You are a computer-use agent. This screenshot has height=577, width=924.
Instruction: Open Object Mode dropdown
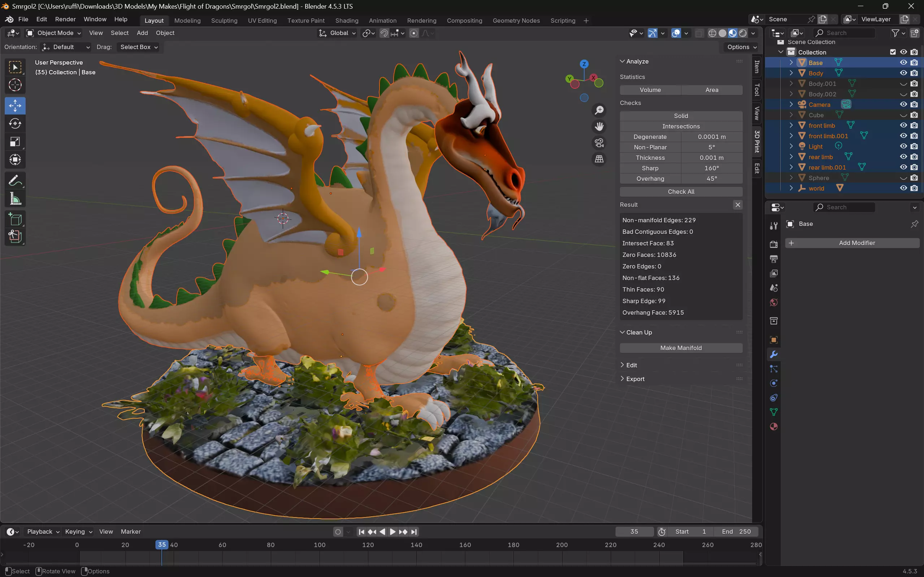pos(53,33)
